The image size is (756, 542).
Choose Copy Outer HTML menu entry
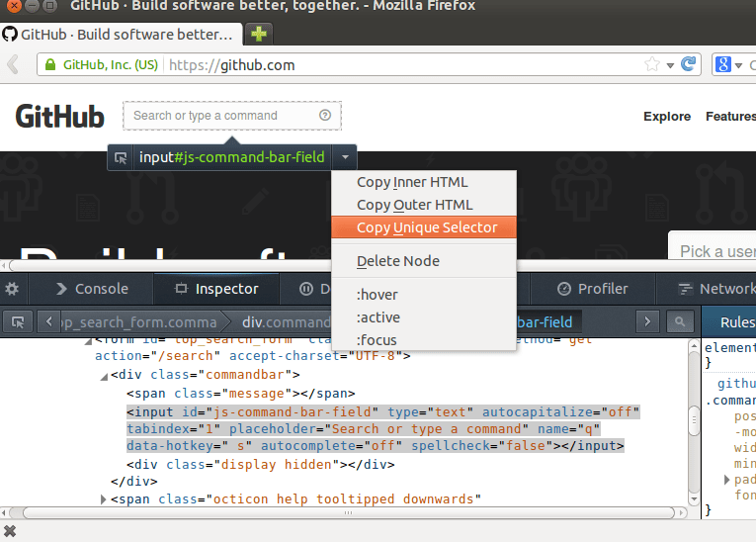click(424, 205)
